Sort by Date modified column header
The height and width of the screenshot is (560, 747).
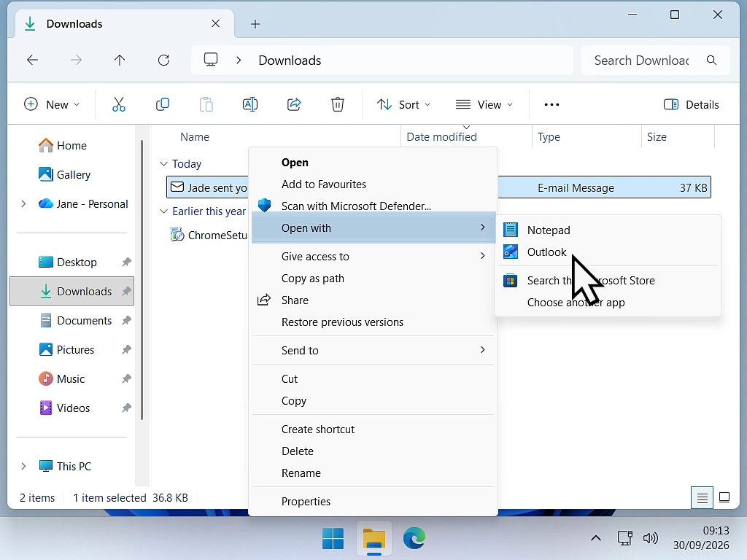466,136
